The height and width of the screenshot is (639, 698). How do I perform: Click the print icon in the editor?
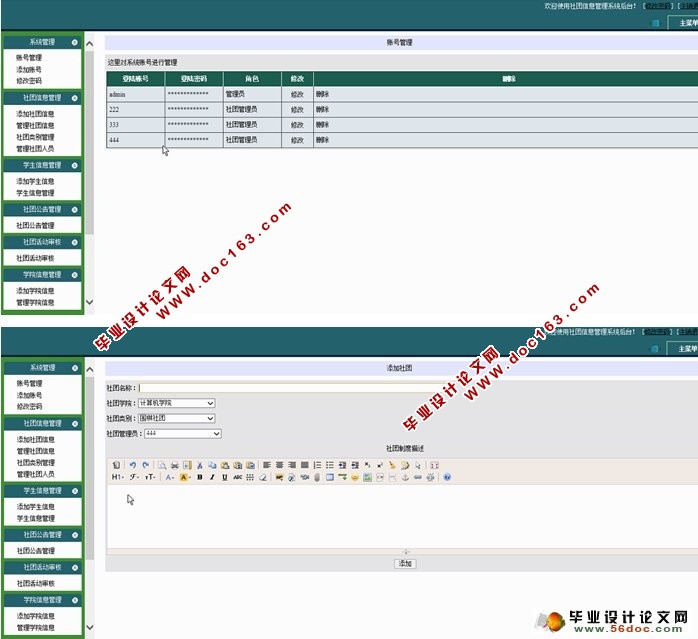[175, 465]
